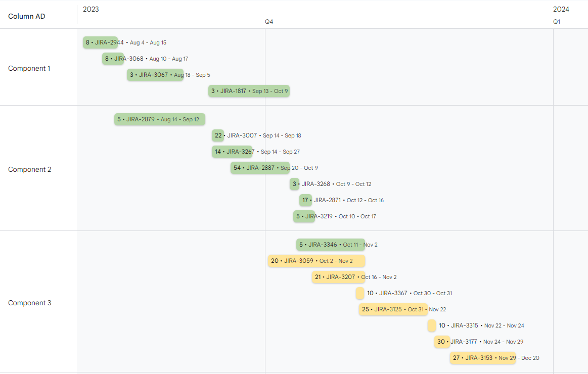Click the "Oct 12 - Oct 16" date text
This screenshot has width=588, height=374.
(365, 200)
